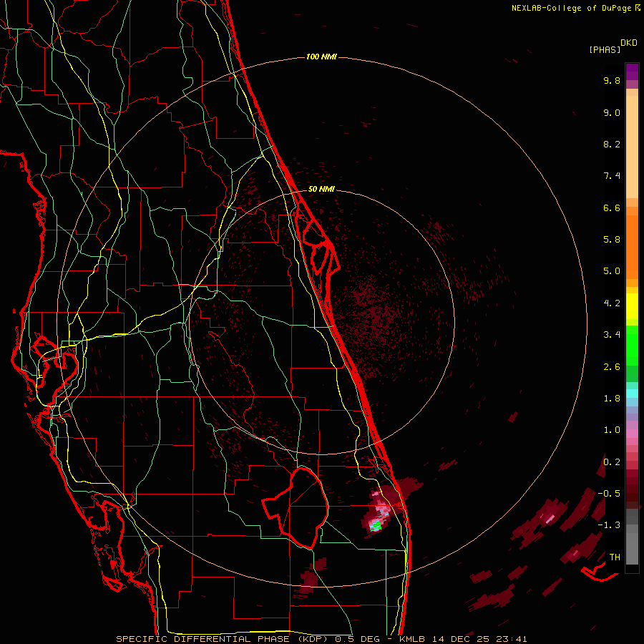Click the 100 NMI range ring label
This screenshot has width=644, height=644.
[321, 57]
